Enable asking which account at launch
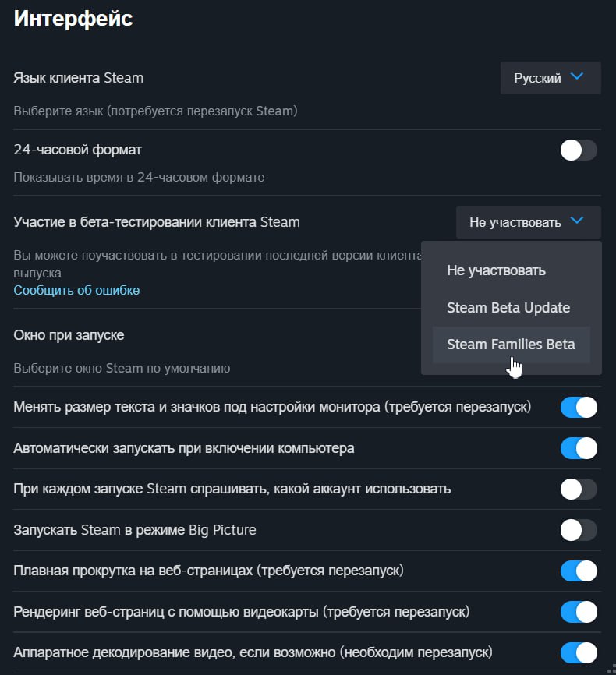 tap(579, 489)
